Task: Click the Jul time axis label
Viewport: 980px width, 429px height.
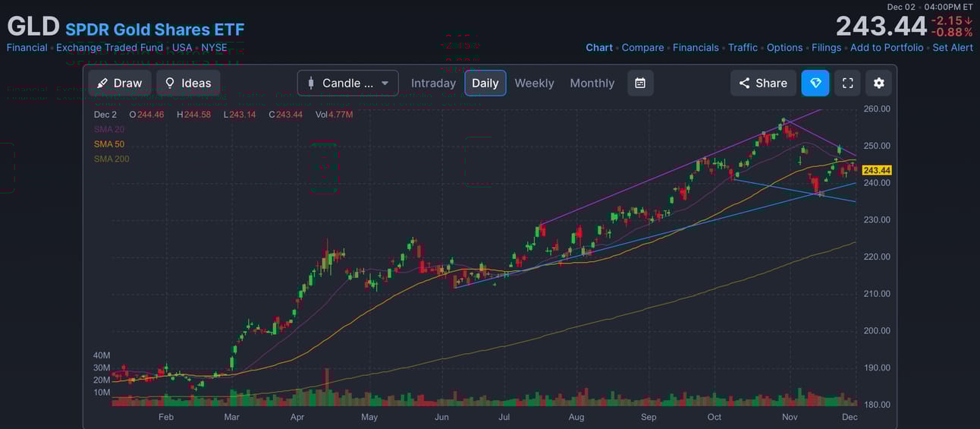Action: coord(504,417)
